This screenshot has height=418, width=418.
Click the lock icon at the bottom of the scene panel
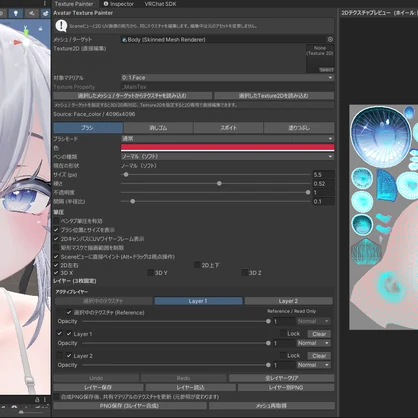pos(37,399)
